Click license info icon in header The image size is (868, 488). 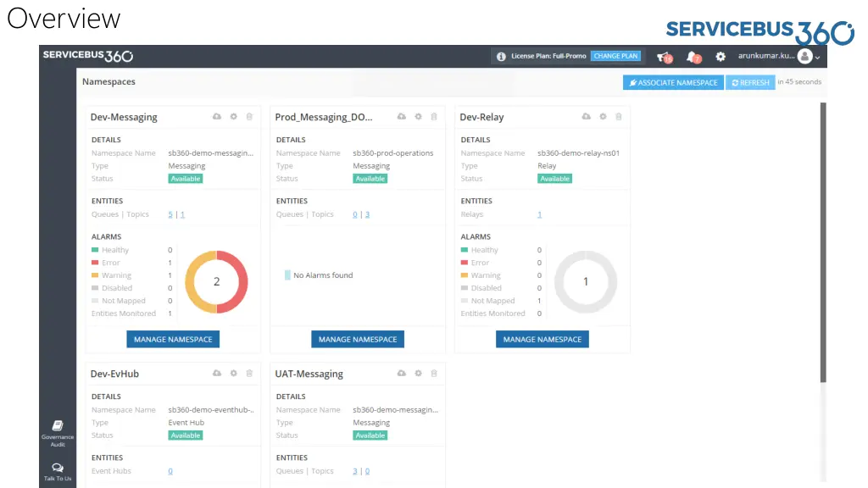tap(501, 57)
